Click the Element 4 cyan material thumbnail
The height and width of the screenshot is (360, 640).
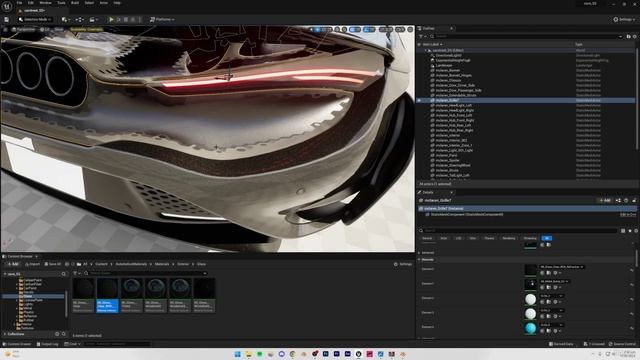[530, 328]
